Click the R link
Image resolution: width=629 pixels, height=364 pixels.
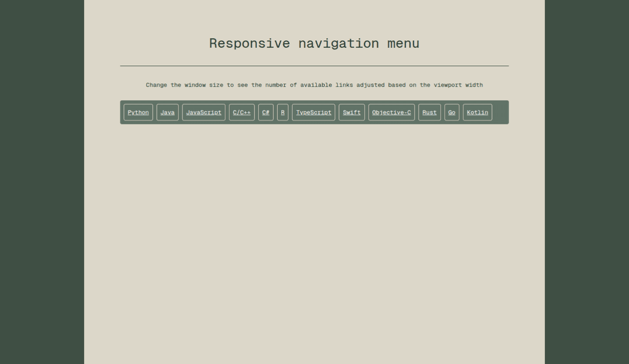(x=283, y=112)
